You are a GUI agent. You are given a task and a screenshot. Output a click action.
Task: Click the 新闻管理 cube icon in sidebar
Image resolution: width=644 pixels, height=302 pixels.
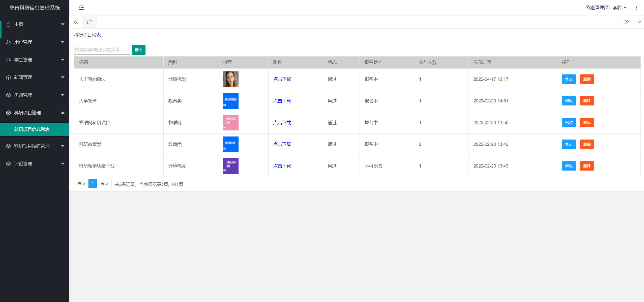pos(9,77)
